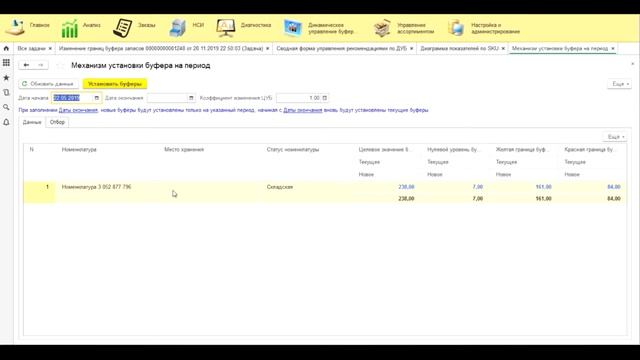
Task: Click the Желтая граница column header
Action: point(521,149)
